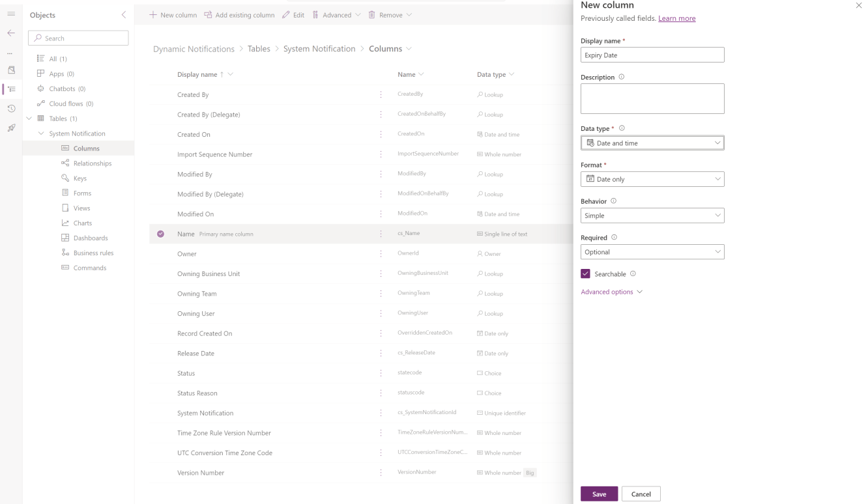Save the new Expiry Date column
868x504 pixels.
599,493
